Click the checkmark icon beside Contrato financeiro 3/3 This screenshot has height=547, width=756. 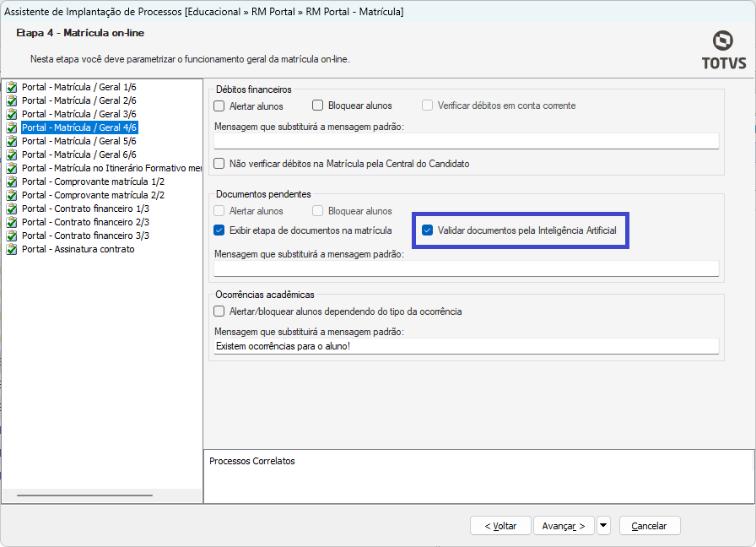12,236
